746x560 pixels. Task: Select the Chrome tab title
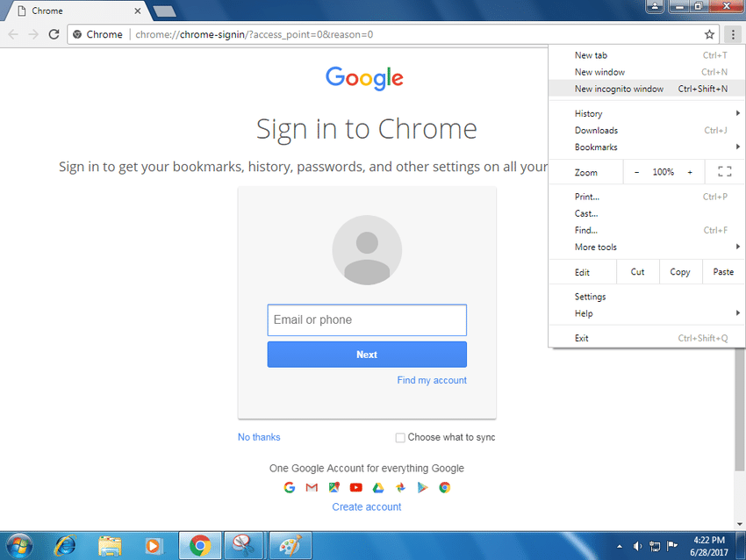pos(47,11)
